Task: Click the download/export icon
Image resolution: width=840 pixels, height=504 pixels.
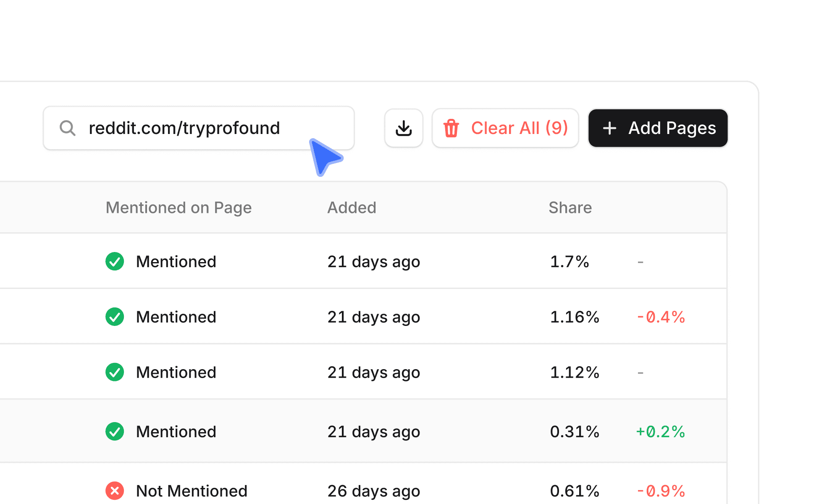Action: coord(404,128)
